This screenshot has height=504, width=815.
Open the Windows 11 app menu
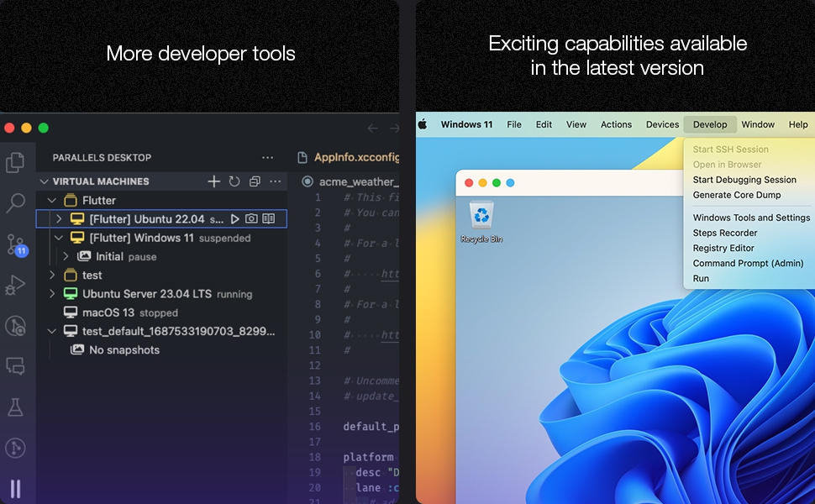(x=466, y=124)
